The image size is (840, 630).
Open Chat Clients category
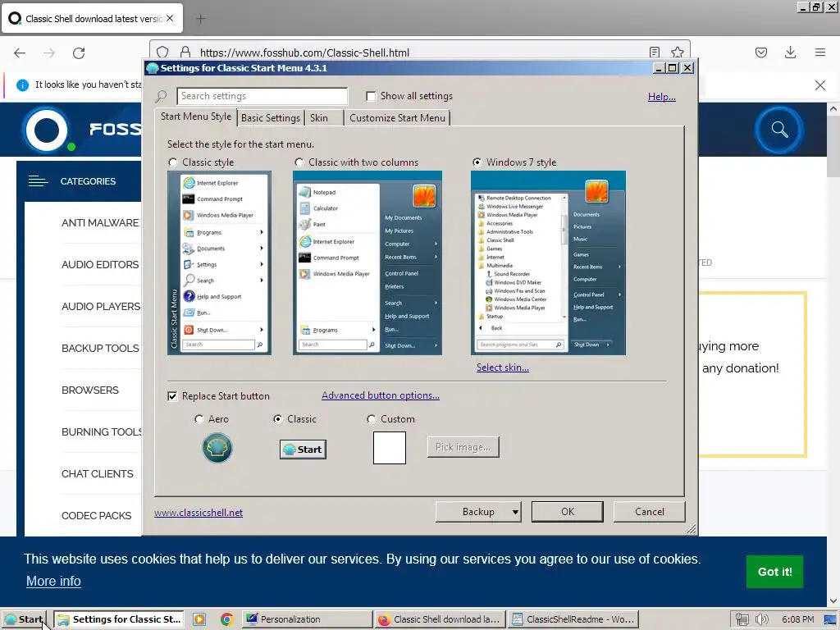[98, 474]
